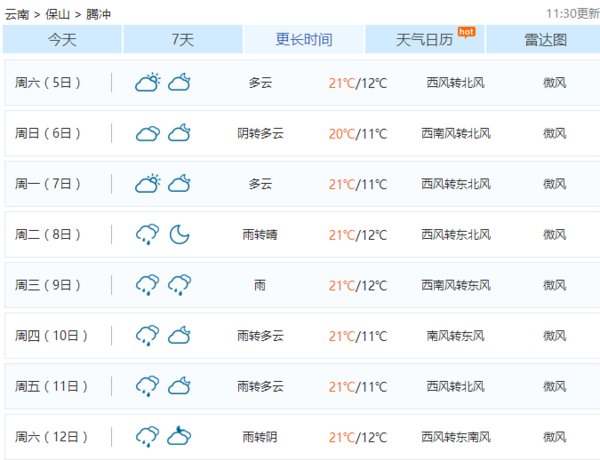Viewport: 600px width, 460px height.
Task: Select the 更长时间 tab
Action: (x=304, y=40)
